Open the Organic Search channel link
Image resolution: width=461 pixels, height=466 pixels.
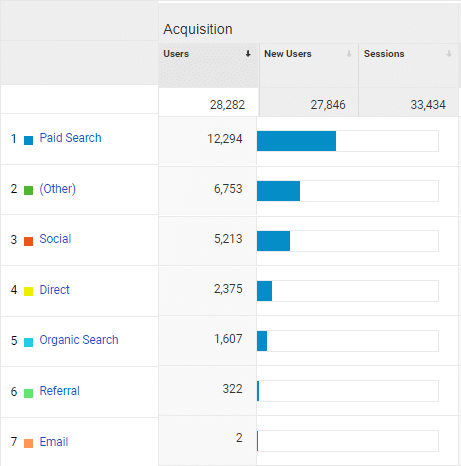click(x=79, y=340)
